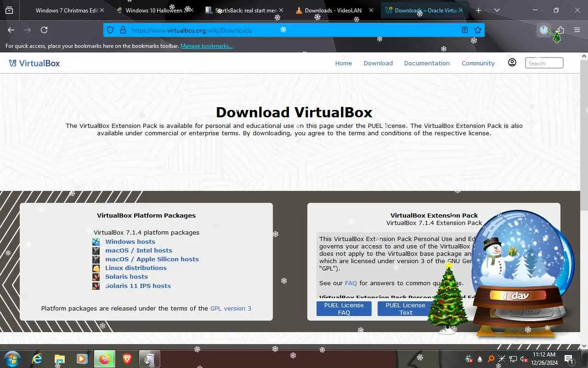The image size is (588, 368).
Task: Click the user account profile icon
Action: pos(512,63)
